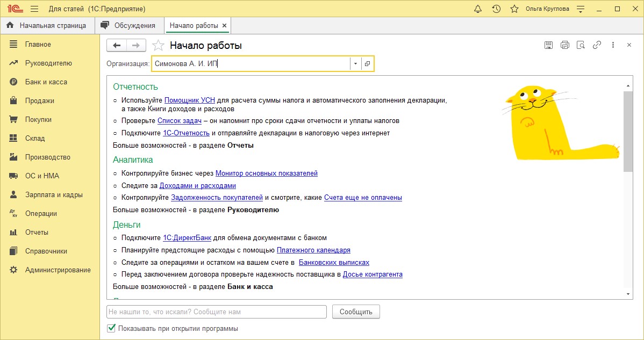644x340 pixels.
Task: Open the Задолженность покупателей link
Action: click(x=217, y=198)
